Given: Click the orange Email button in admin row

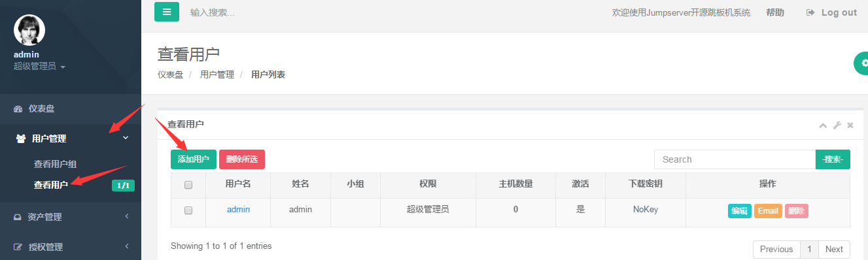Looking at the screenshot, I should pos(768,211).
